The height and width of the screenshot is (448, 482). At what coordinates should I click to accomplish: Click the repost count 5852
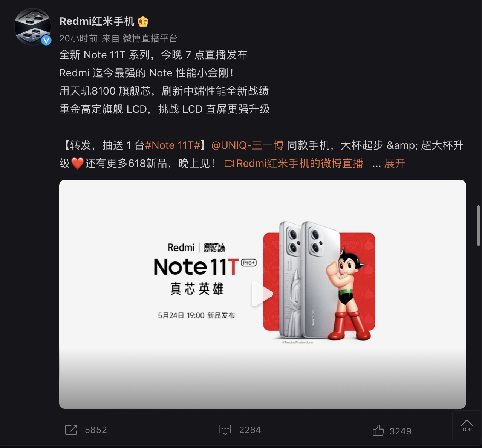click(96, 430)
